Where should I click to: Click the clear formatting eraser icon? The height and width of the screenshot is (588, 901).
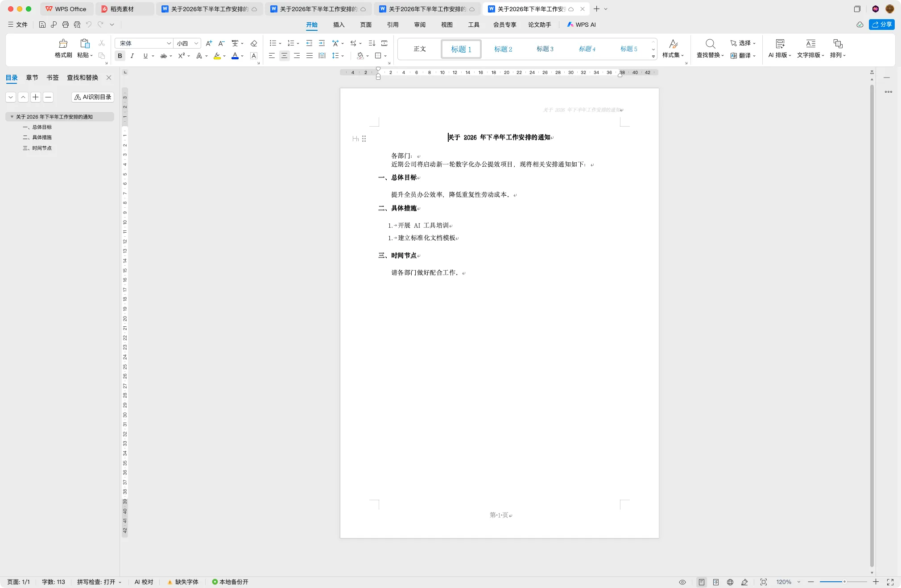click(254, 43)
